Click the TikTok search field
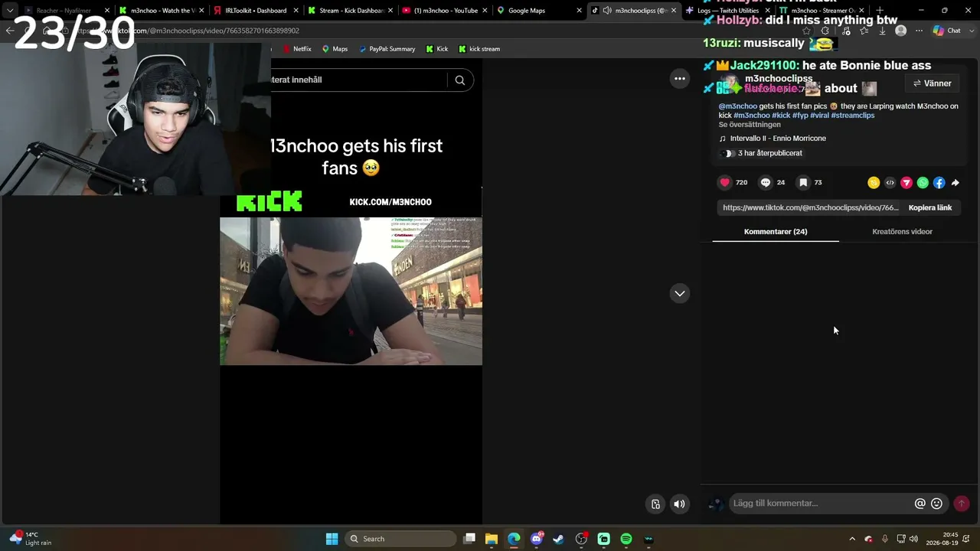980x551 pixels. pos(358,80)
